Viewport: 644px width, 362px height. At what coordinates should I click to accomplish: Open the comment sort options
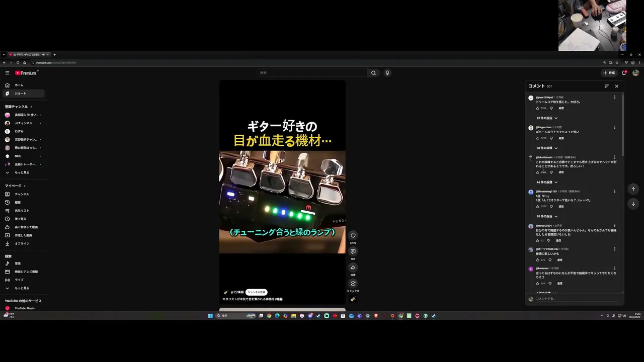[x=607, y=86]
